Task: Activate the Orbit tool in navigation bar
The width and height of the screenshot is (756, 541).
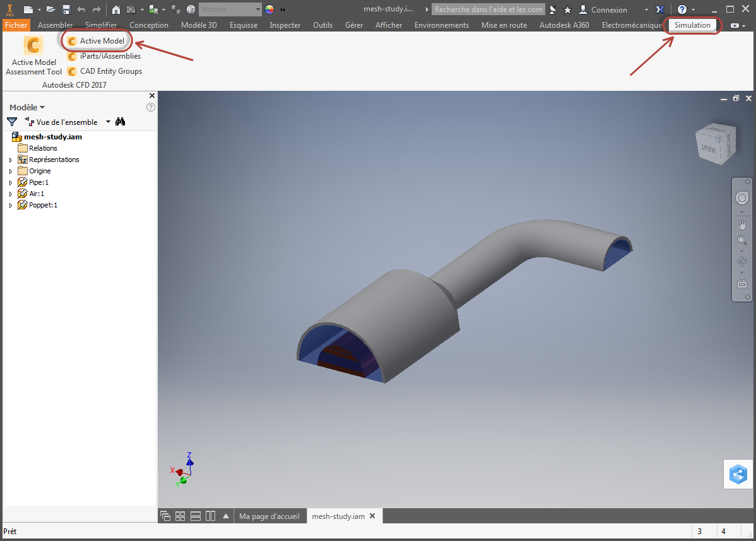Action: tap(742, 262)
